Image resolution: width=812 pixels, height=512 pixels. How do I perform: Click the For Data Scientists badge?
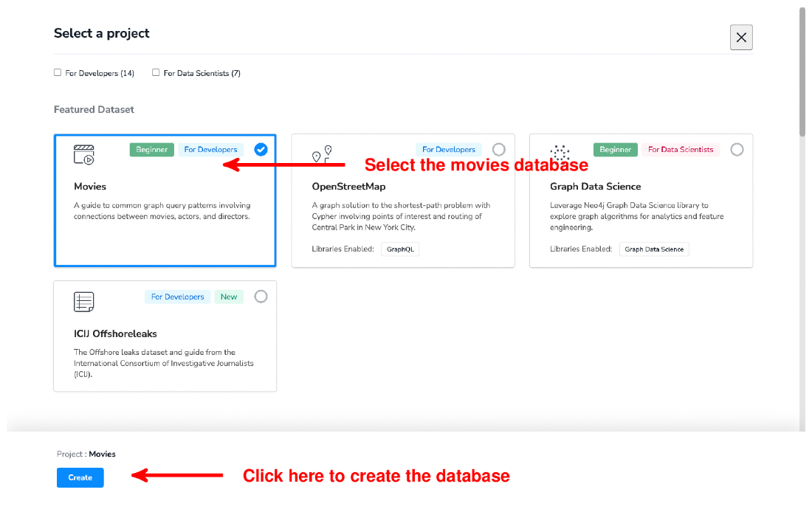tap(681, 150)
